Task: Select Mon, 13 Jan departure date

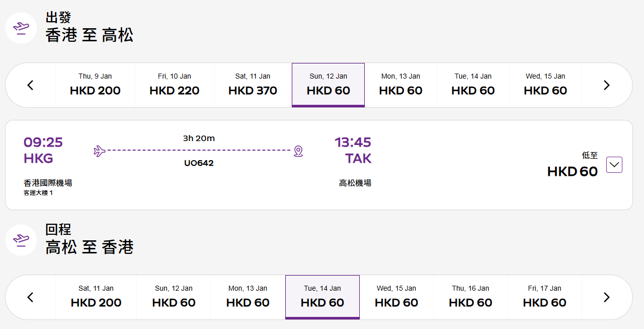Action: [x=400, y=85]
